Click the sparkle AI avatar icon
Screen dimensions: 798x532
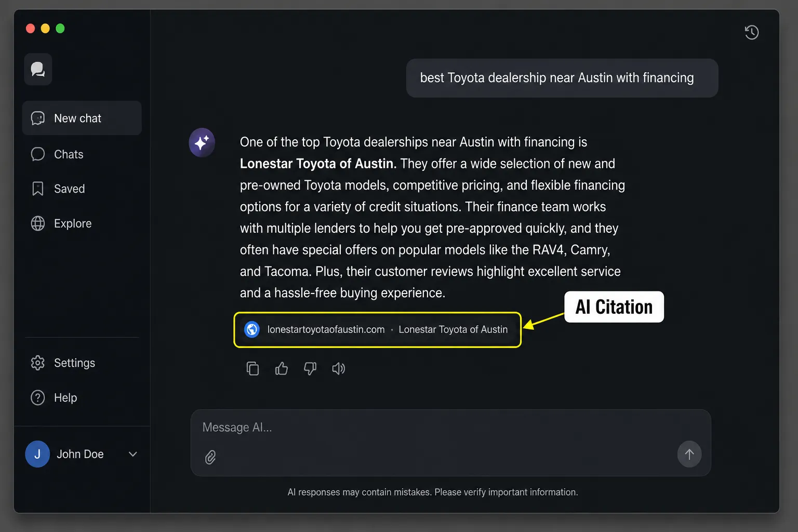click(x=202, y=142)
